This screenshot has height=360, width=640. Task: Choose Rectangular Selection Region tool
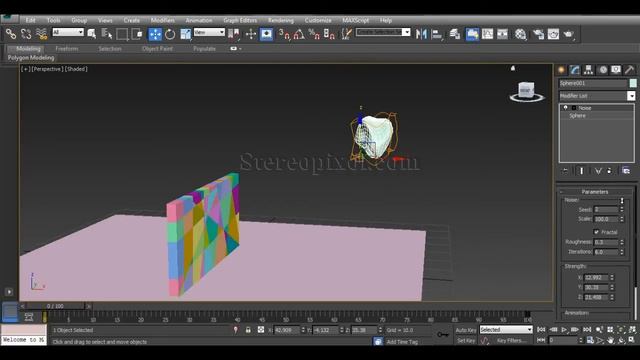[x=122, y=34]
